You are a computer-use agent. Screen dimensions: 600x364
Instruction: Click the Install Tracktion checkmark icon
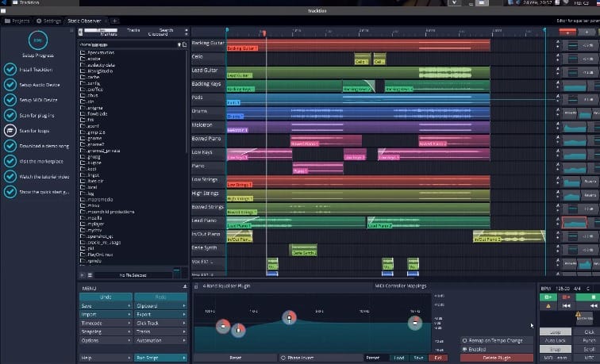click(10, 70)
